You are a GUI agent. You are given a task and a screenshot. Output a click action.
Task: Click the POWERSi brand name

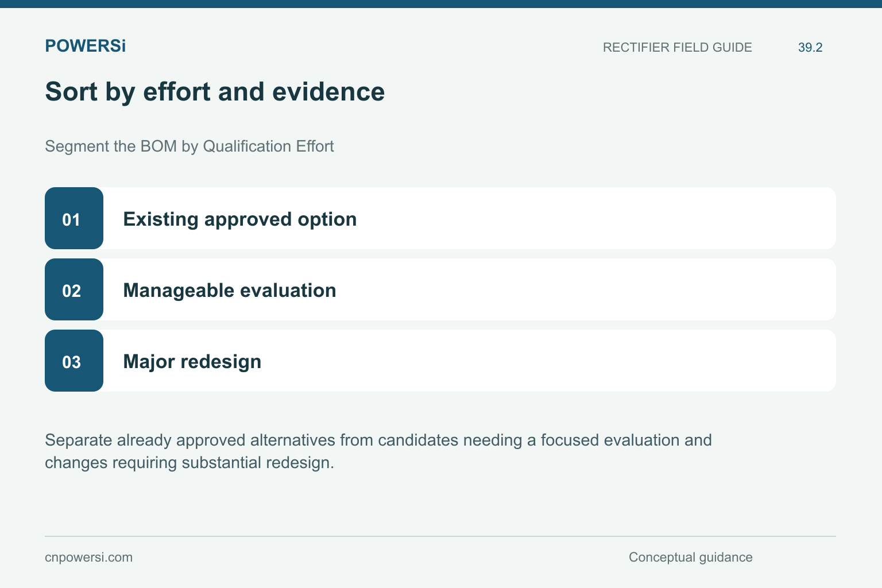[85, 46]
